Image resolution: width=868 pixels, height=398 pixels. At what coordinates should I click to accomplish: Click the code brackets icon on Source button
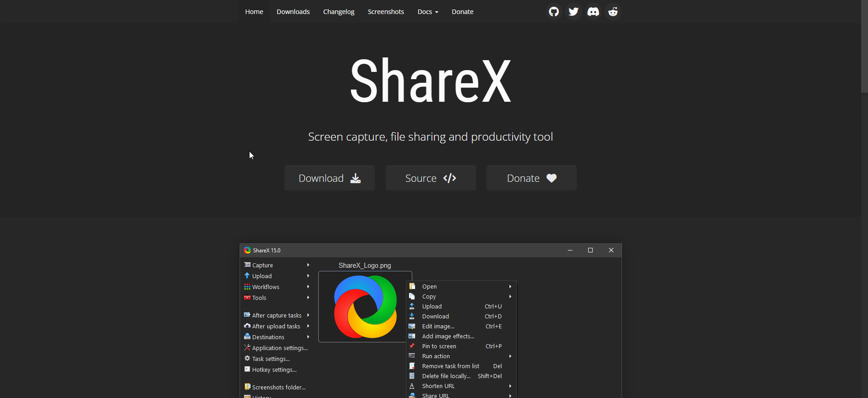click(x=450, y=178)
